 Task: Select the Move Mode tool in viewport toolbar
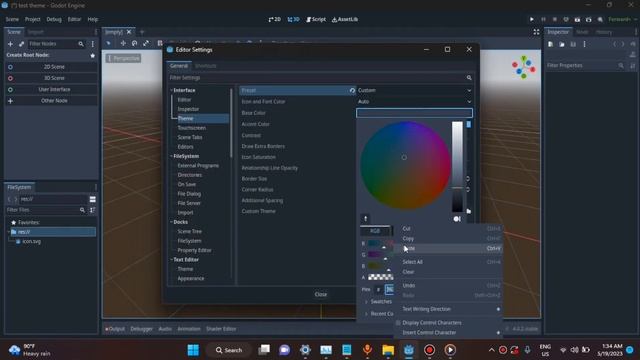click(123, 43)
